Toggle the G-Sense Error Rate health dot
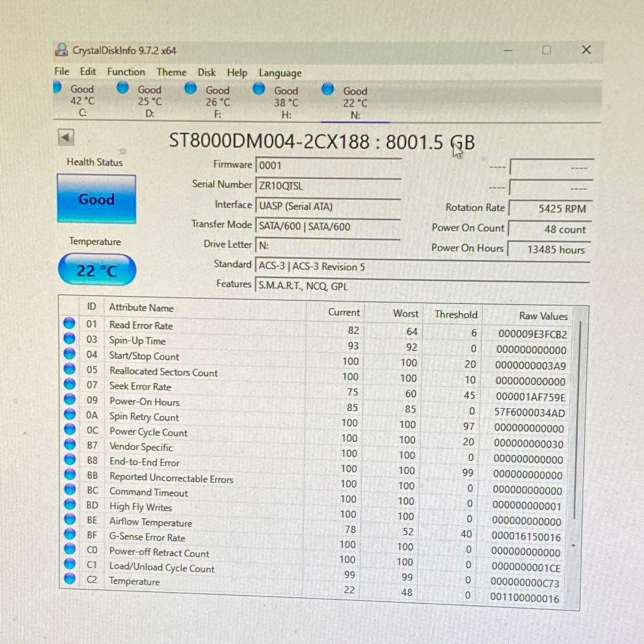Screen dimensions: 644x644 tap(69, 534)
